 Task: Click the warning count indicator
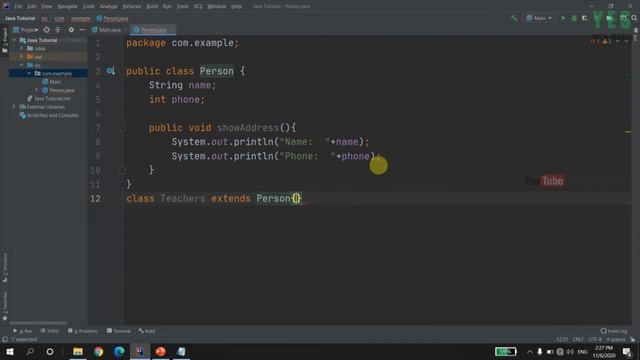click(606, 41)
